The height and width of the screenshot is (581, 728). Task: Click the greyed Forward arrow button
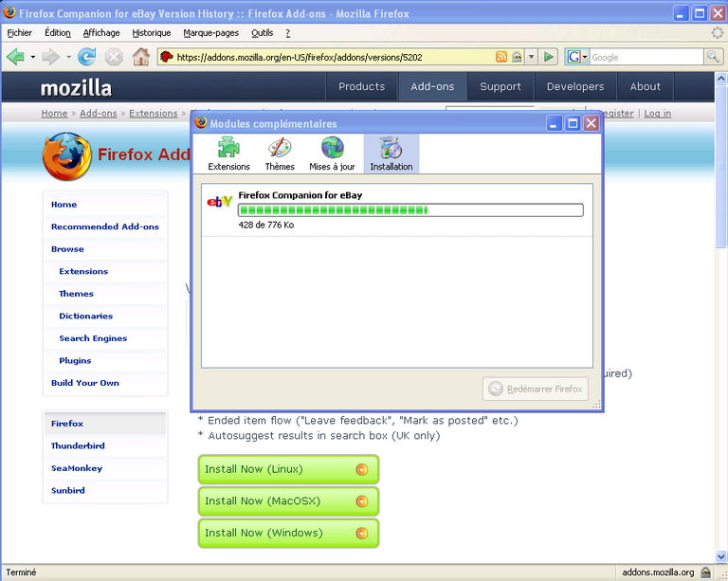[x=50, y=57]
